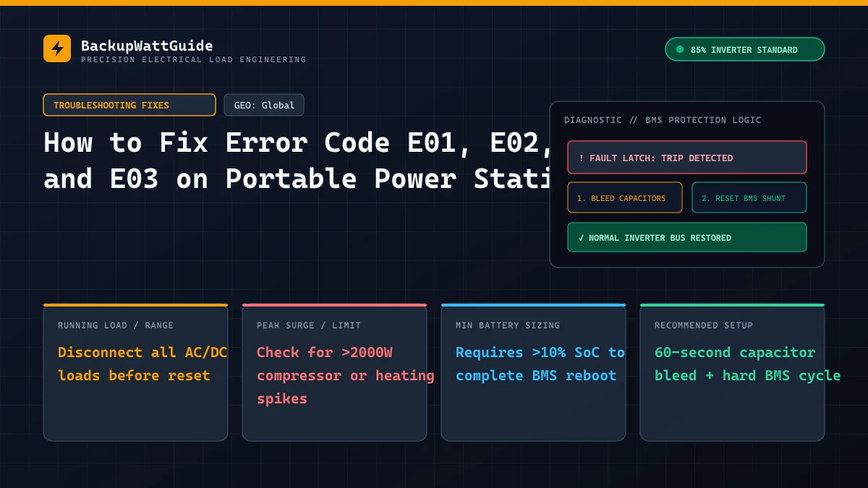The width and height of the screenshot is (868, 488).
Task: Click the Reset BMS Shunt step box
Action: tap(749, 197)
